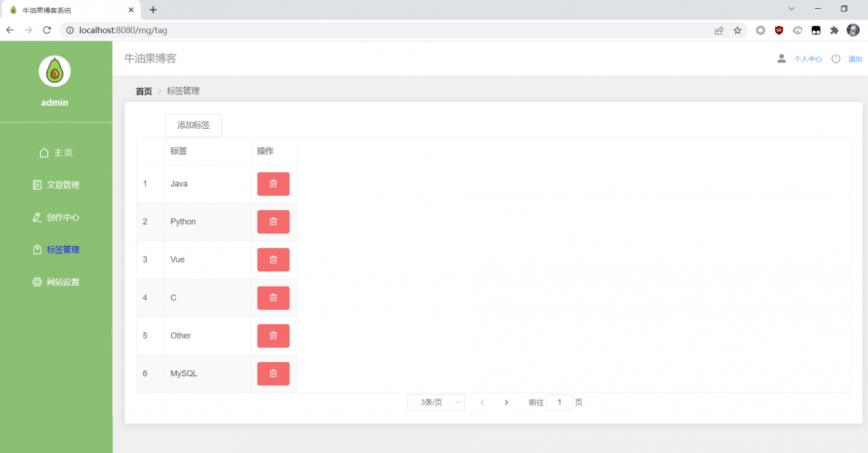Select the Java tag cell
The width and height of the screenshot is (868, 453).
208,184
